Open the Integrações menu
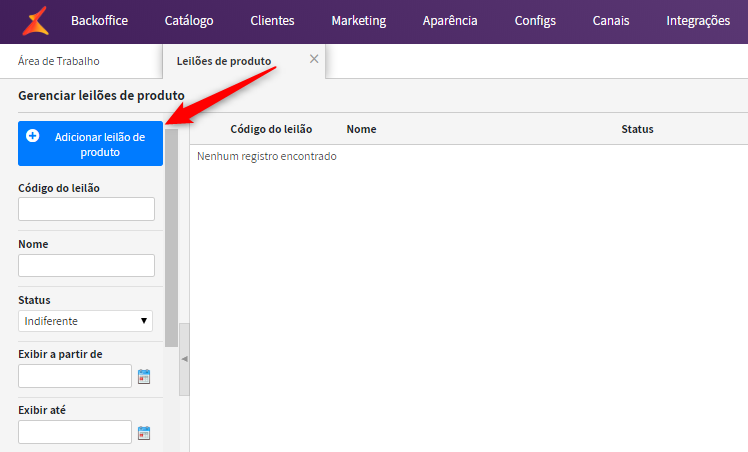This screenshot has width=748, height=452. click(x=698, y=21)
